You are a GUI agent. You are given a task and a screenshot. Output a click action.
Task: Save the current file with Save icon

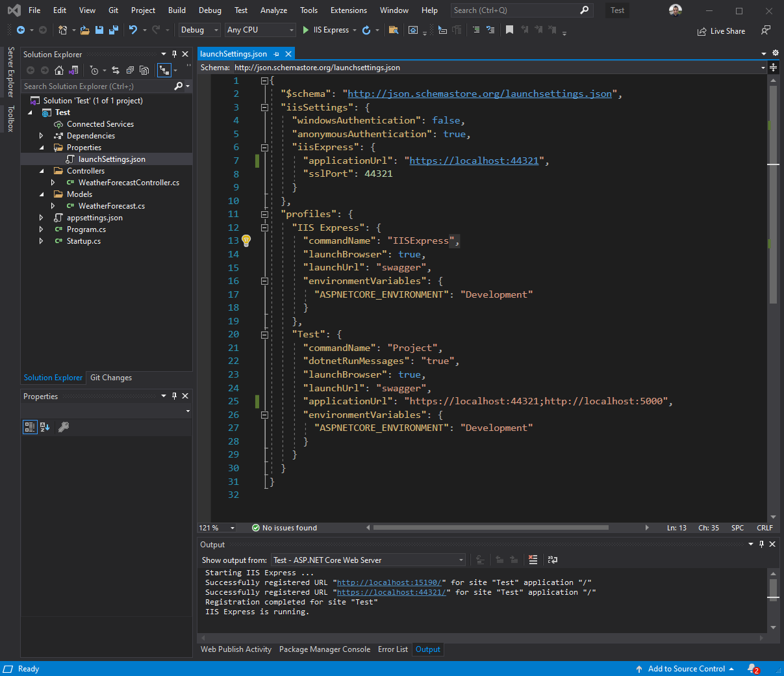coord(99,30)
